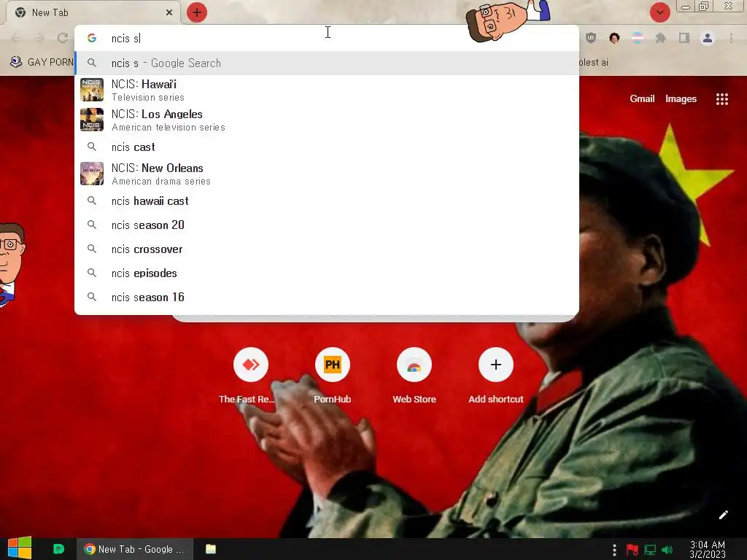Close the New Tab tab
This screenshot has height=560, width=747.
pyautogui.click(x=169, y=12)
